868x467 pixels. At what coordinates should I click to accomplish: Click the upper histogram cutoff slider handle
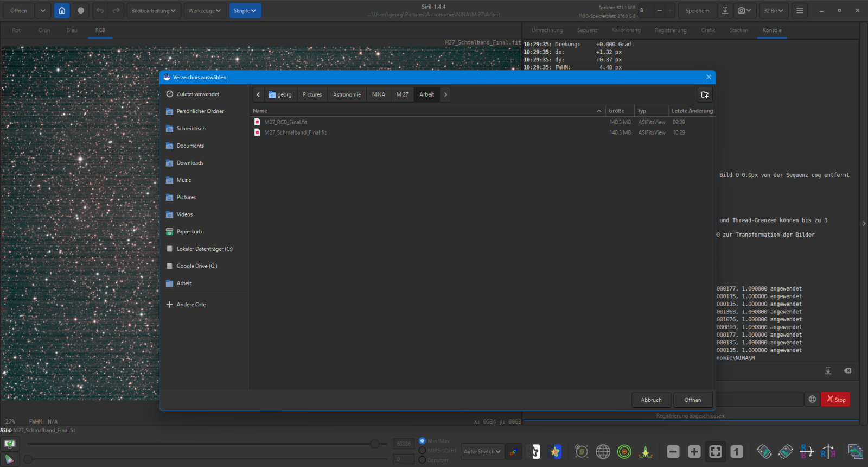(x=374, y=444)
